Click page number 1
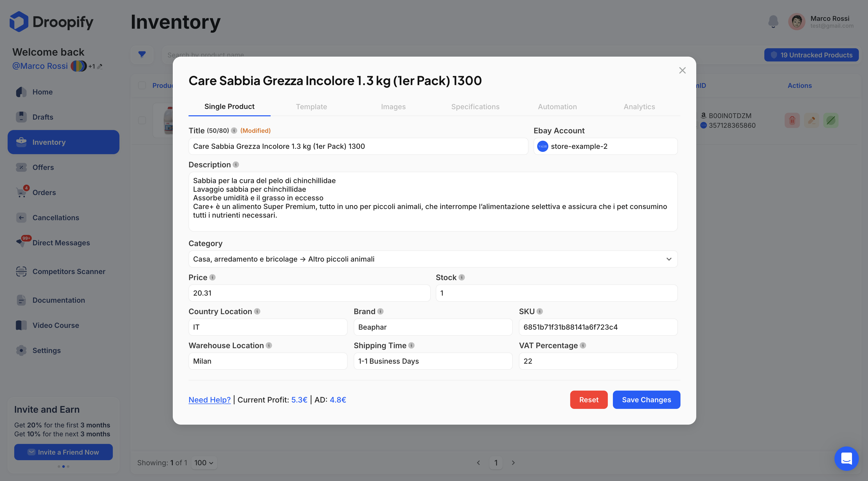This screenshot has height=481, width=868. pyautogui.click(x=496, y=463)
